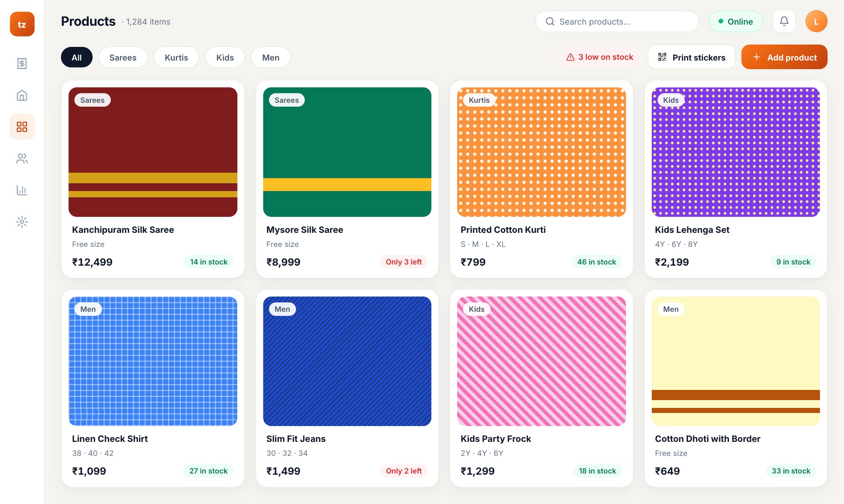
Task: Select the All filter tab
Action: click(77, 57)
